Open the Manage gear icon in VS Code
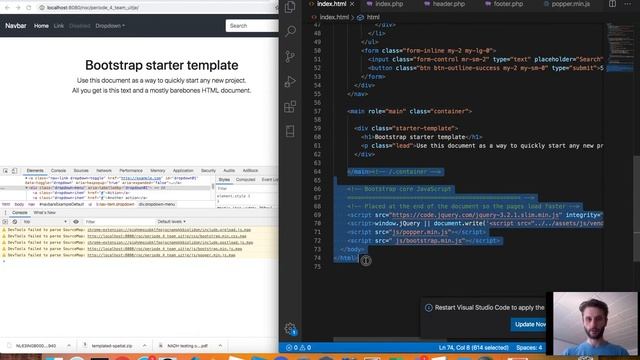The width and height of the screenshot is (640, 360). 290,328
